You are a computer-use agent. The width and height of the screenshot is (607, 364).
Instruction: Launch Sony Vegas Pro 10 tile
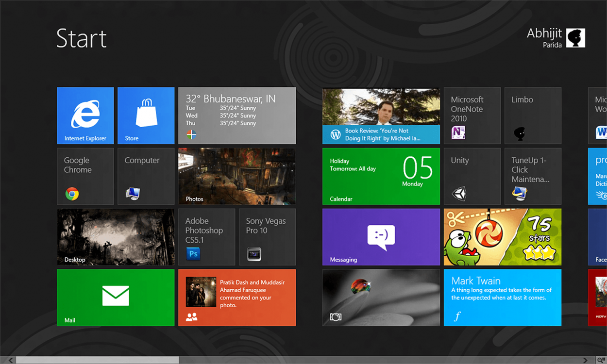(267, 237)
